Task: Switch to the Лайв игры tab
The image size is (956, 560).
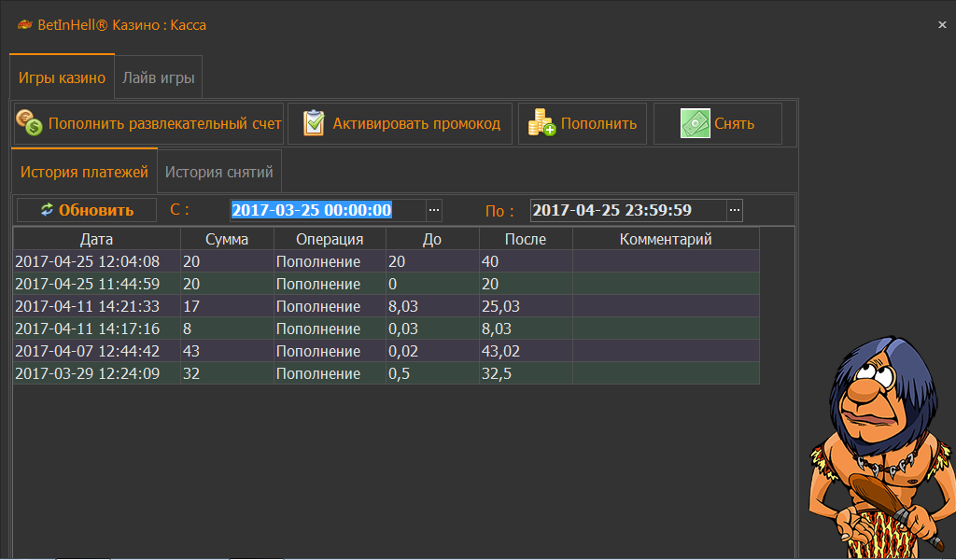Action: 158,77
